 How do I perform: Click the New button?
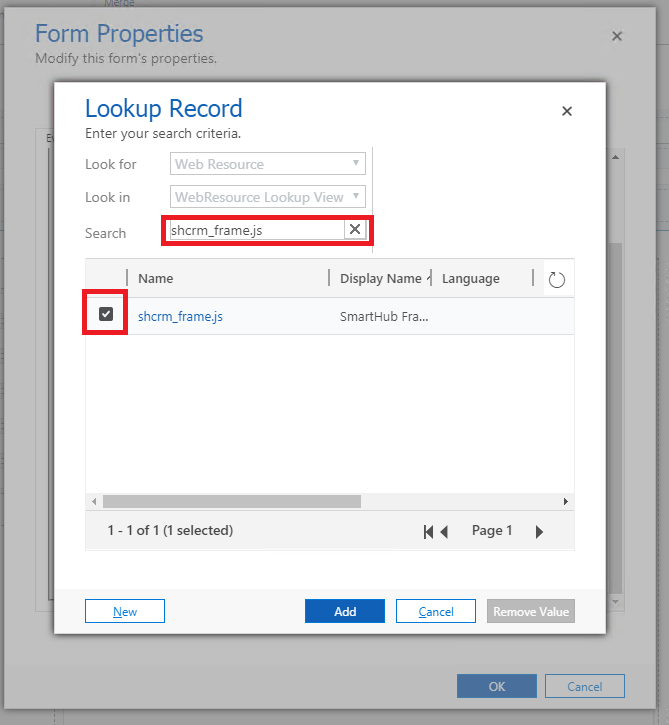(x=125, y=612)
